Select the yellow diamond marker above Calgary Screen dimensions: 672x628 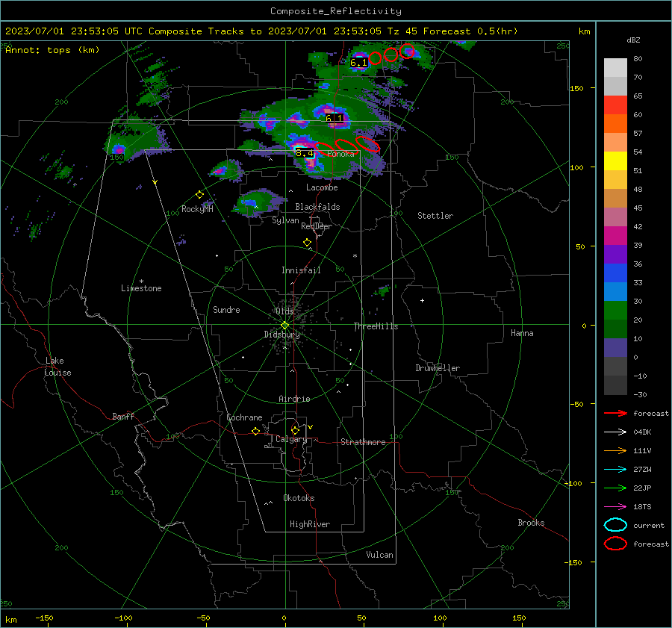pyautogui.click(x=295, y=430)
